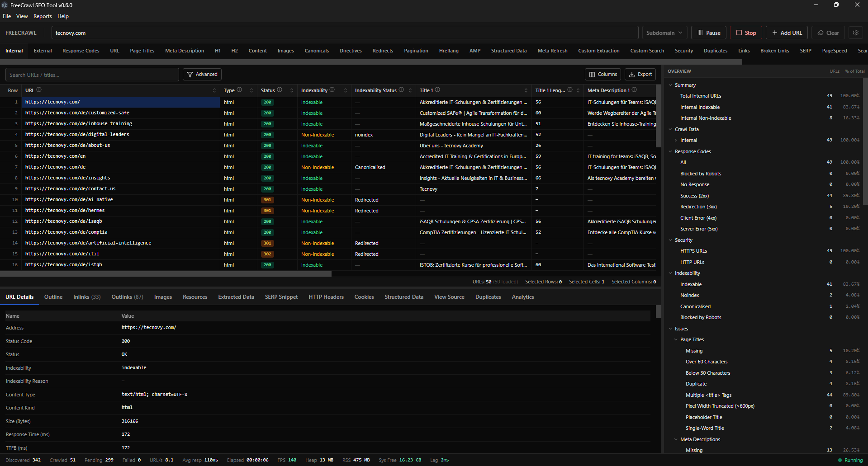The image size is (868, 466).
Task: Collapse the Security section in Overview
Action: (670, 240)
